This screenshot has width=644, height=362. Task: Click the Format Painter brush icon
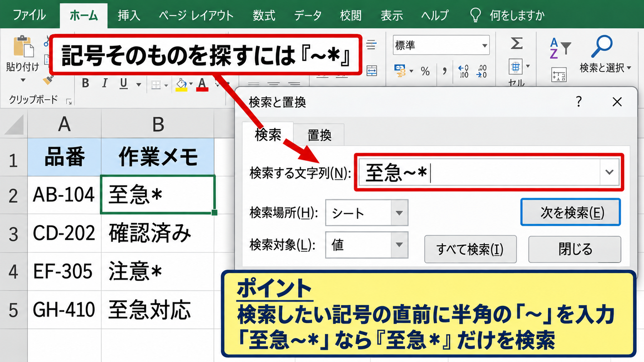point(48,80)
